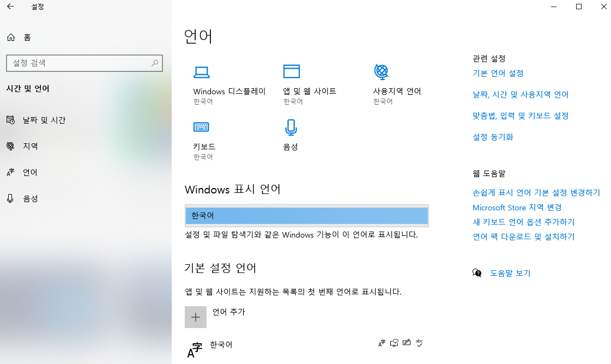The width and height of the screenshot is (611, 364).
Task: Open the 앱 및 웹 사이트 window icon tile
Action: coord(292,72)
